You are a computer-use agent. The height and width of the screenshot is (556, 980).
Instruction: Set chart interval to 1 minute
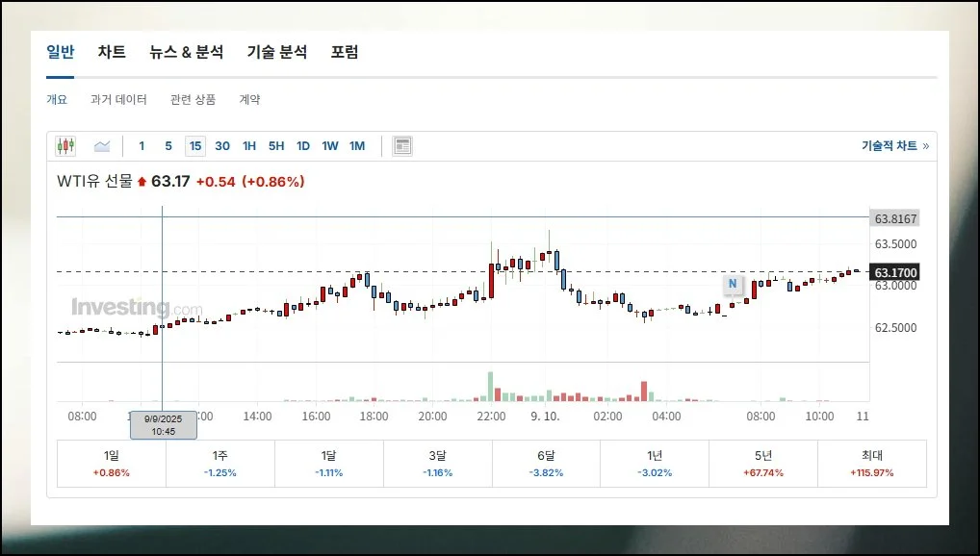142,146
